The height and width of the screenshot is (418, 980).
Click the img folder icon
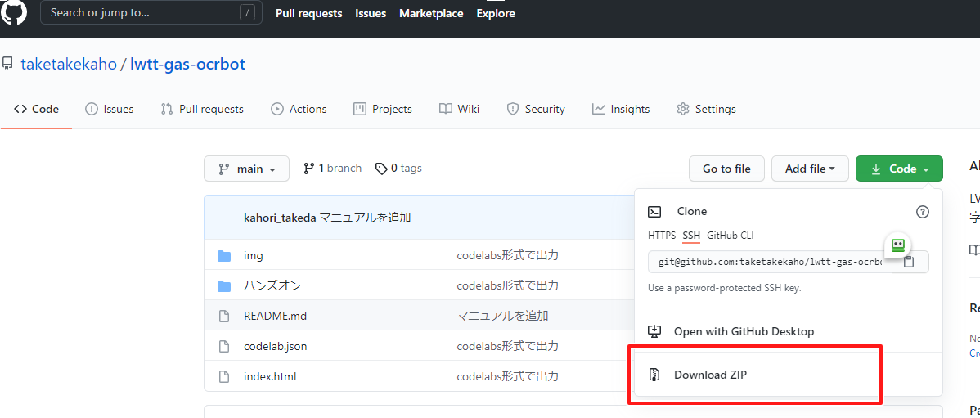coord(224,256)
